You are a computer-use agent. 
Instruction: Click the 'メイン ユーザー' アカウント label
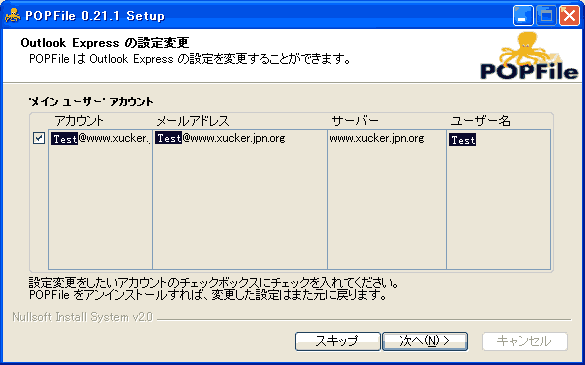click(x=91, y=102)
